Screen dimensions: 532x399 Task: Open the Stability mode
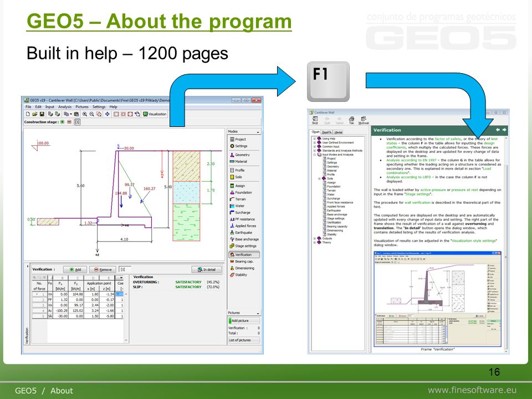click(x=238, y=275)
